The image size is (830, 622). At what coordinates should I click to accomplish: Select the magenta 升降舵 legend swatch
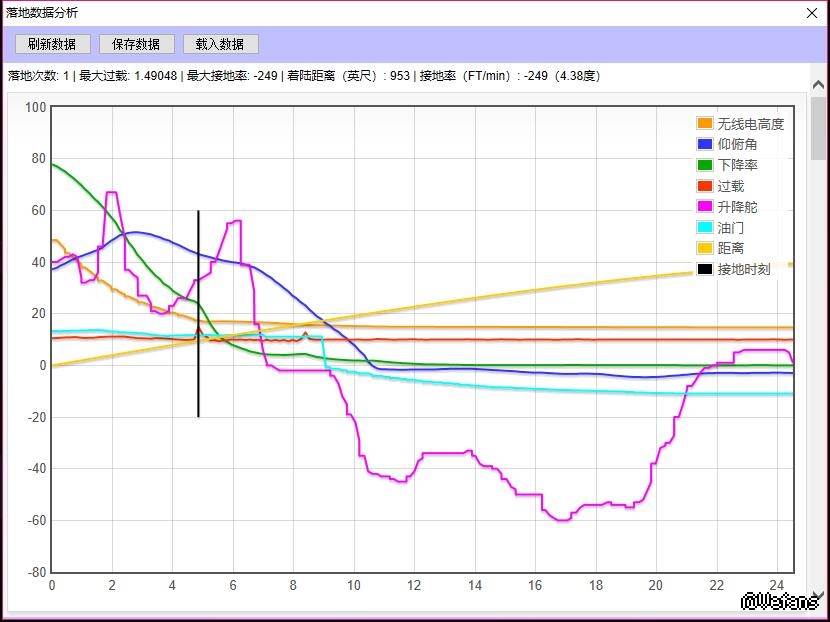point(705,207)
